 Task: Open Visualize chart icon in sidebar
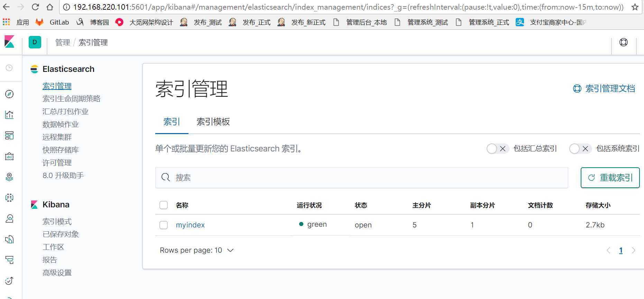point(9,115)
